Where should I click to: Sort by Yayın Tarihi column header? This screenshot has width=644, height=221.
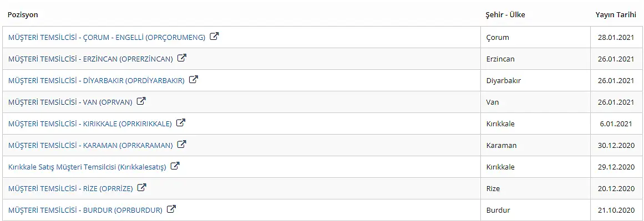pos(616,15)
